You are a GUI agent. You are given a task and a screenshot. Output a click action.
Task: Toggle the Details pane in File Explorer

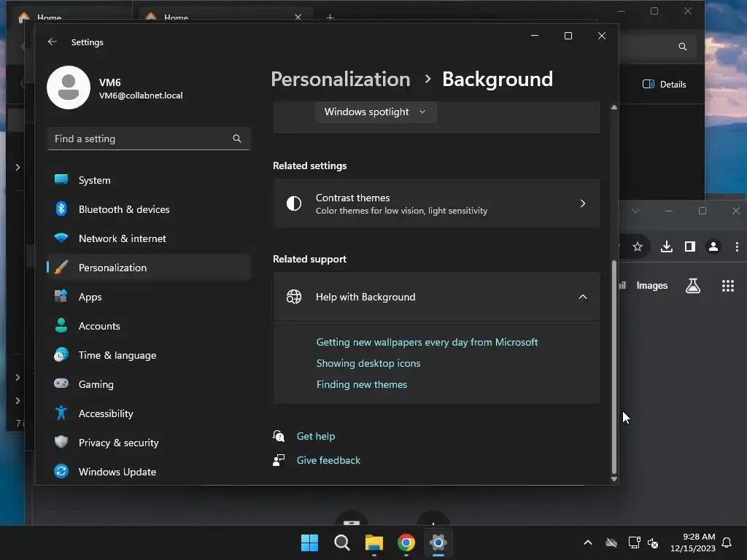(664, 85)
